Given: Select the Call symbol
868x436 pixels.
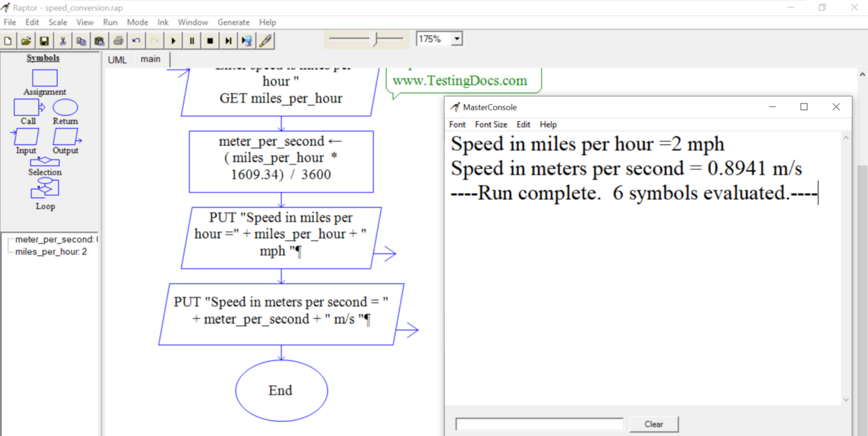Looking at the screenshot, I should tap(25, 106).
